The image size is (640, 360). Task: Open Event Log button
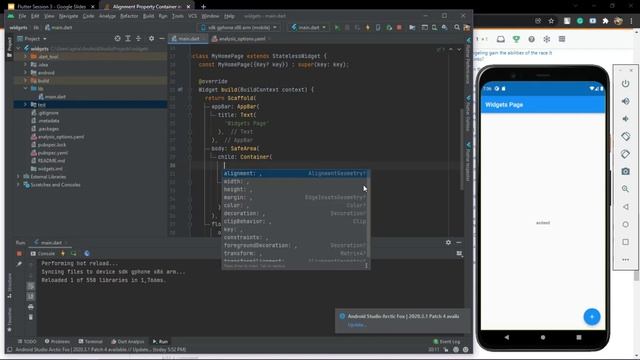tap(447, 342)
